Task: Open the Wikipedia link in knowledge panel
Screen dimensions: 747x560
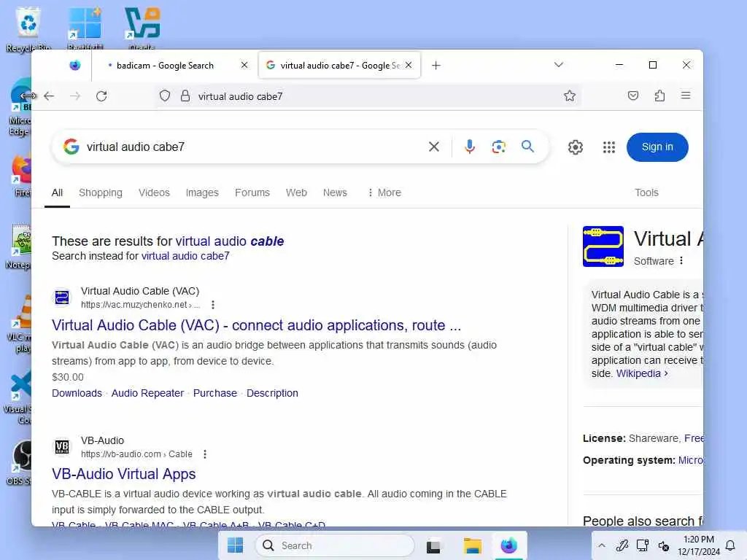Action: (x=642, y=374)
